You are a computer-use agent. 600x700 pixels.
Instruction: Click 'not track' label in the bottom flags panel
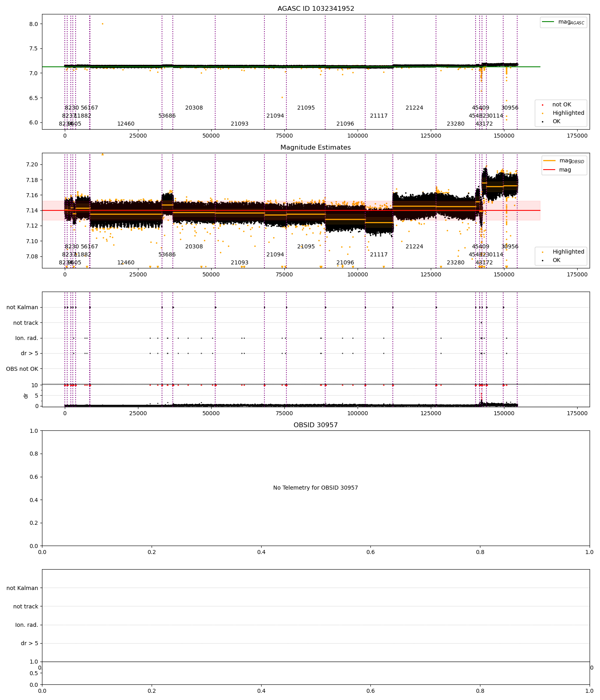(26, 607)
